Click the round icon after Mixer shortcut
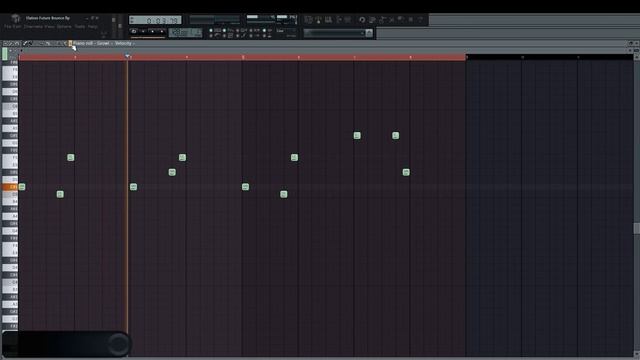Viewport: 640px width, 360px height. (362, 20)
